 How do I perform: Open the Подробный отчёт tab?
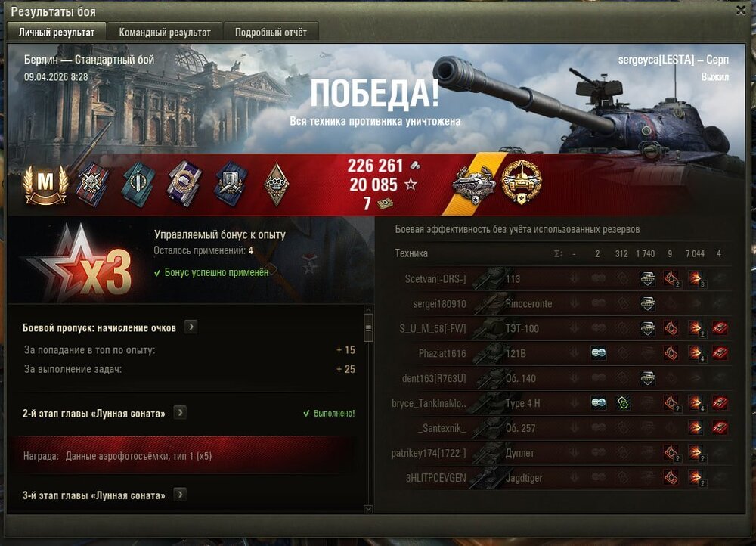coord(271,33)
